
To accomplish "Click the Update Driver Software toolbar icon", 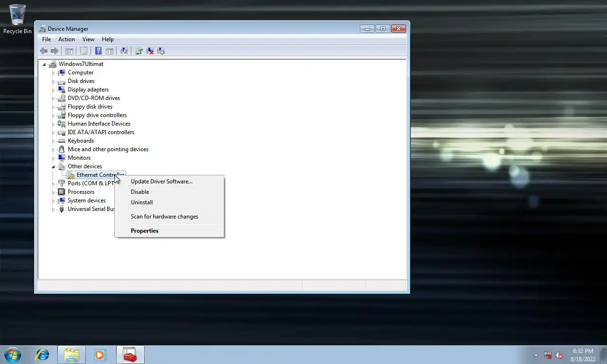I will tap(139, 51).
